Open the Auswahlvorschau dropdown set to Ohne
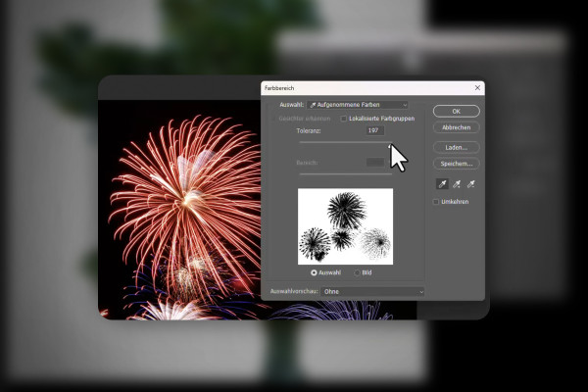This screenshot has width=588, height=392. pyautogui.click(x=372, y=291)
